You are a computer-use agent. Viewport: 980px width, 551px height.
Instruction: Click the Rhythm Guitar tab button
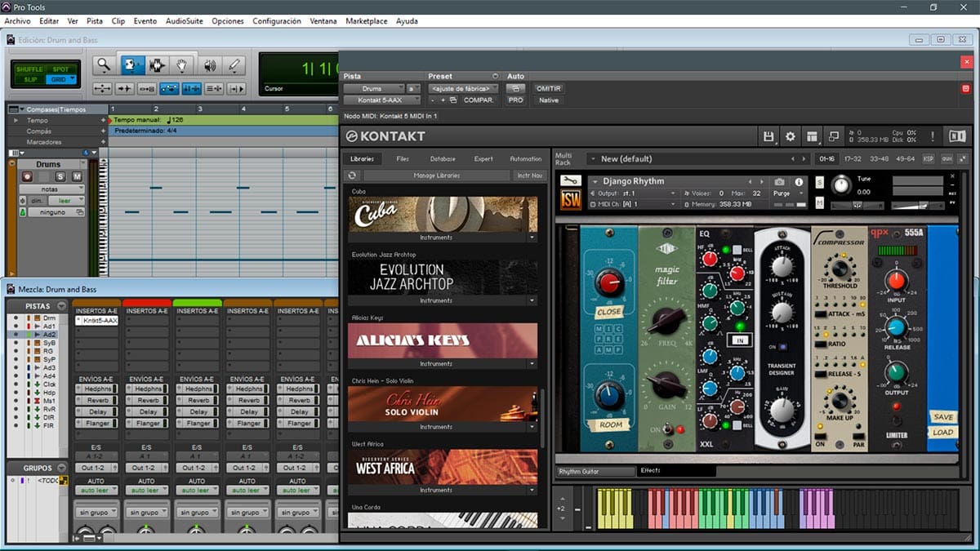click(x=595, y=471)
